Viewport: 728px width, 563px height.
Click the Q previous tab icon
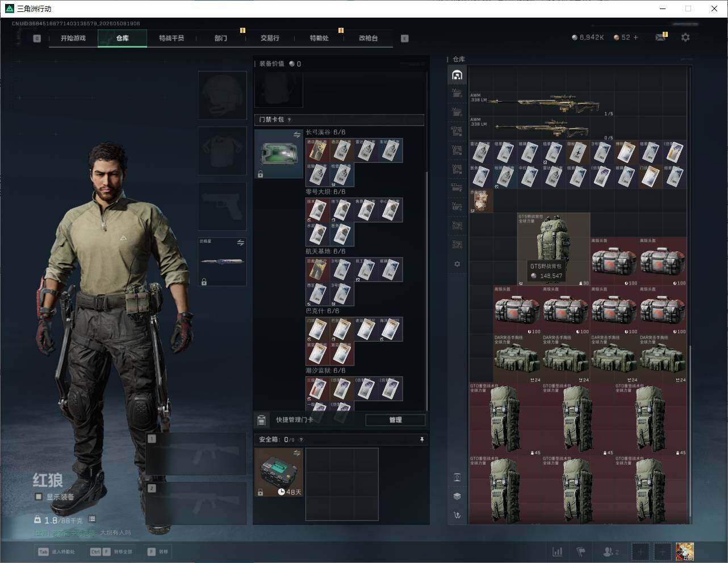pyautogui.click(x=37, y=39)
